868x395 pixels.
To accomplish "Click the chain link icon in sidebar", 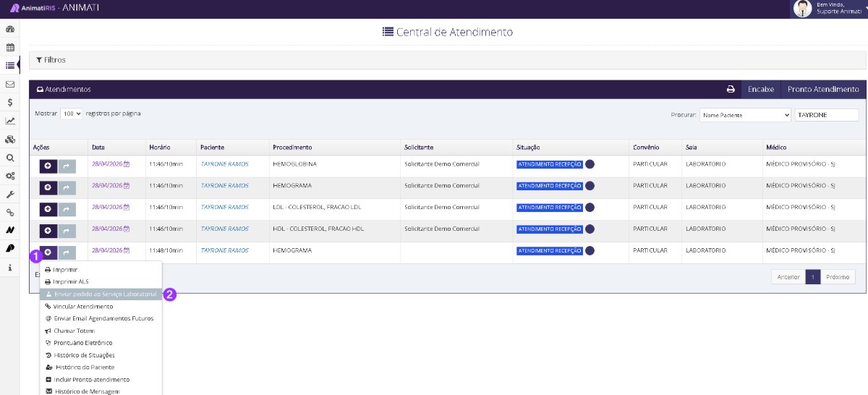I will point(10,213).
